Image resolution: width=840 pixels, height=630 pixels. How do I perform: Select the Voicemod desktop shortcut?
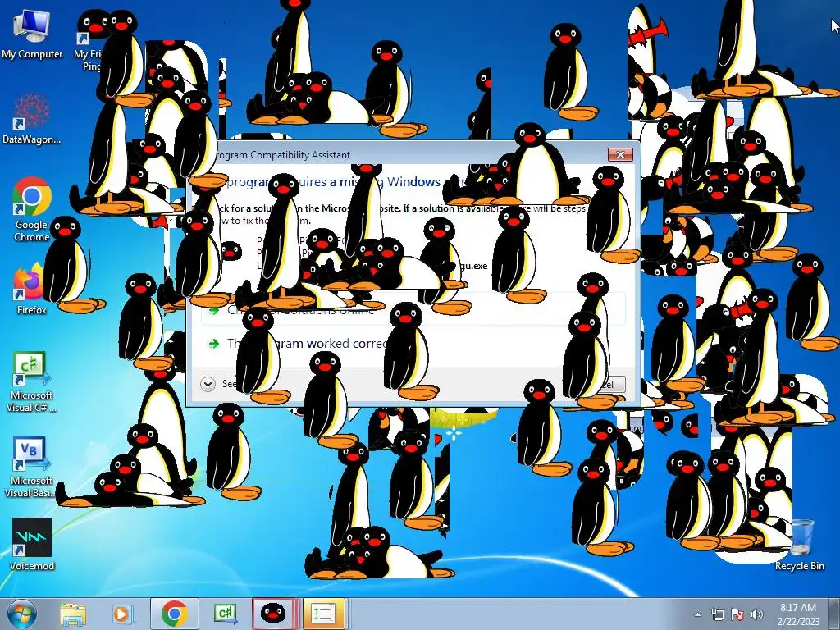32,544
